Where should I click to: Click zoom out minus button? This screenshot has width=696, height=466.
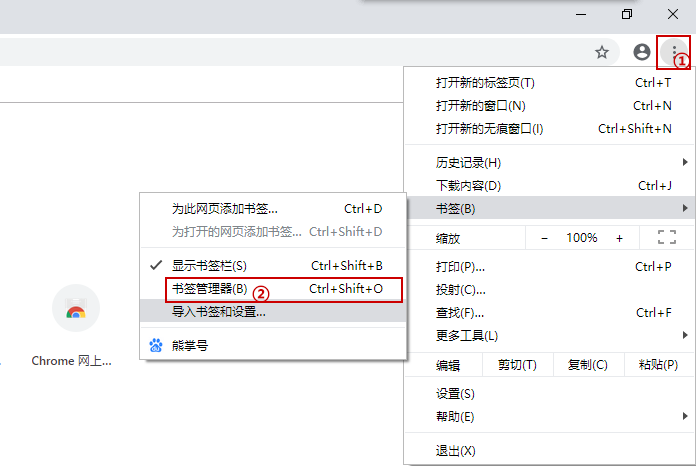pyautogui.click(x=545, y=238)
